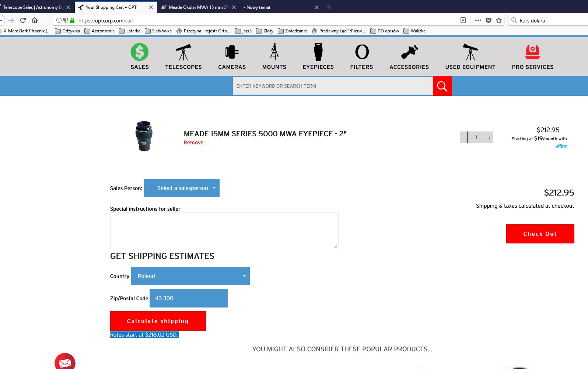Switch to the Telescope Sales tab
Image resolution: width=588 pixels, height=369 pixels.
point(33,7)
